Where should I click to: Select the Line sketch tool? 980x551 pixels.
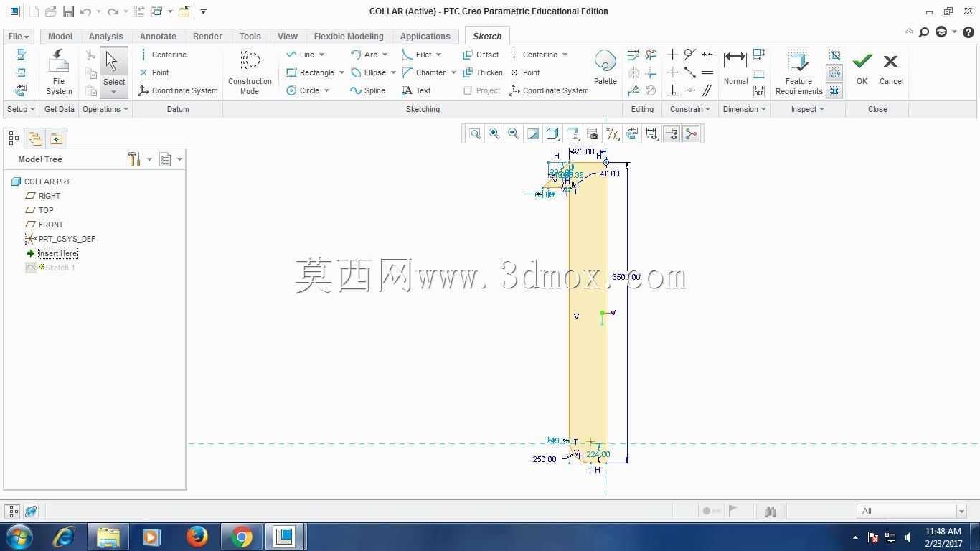(x=301, y=55)
